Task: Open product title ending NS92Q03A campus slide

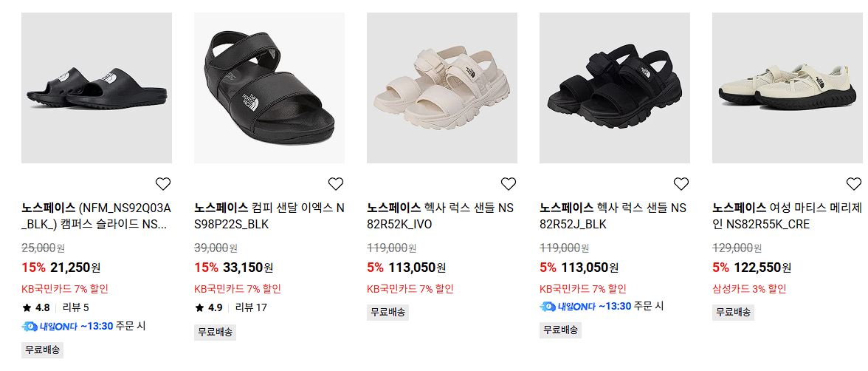Action: (x=96, y=217)
